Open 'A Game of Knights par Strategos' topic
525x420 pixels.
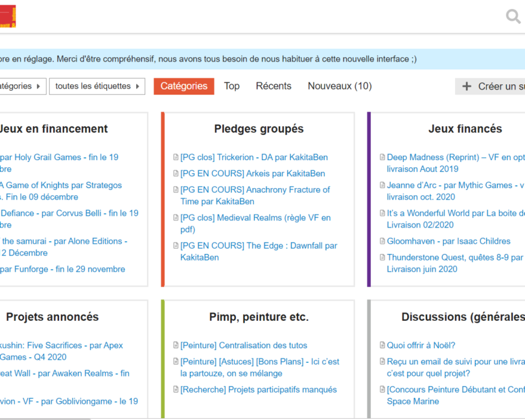coord(61,191)
